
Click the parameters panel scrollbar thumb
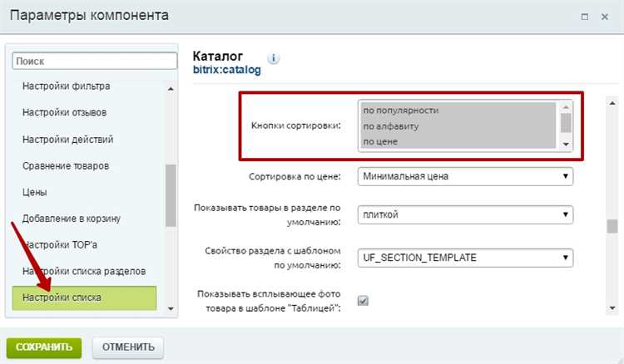(612, 226)
